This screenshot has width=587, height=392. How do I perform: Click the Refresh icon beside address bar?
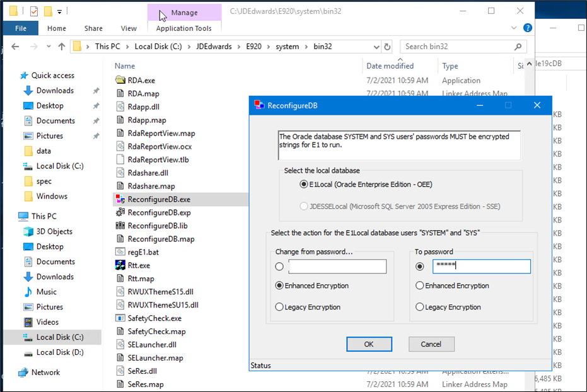(x=388, y=47)
